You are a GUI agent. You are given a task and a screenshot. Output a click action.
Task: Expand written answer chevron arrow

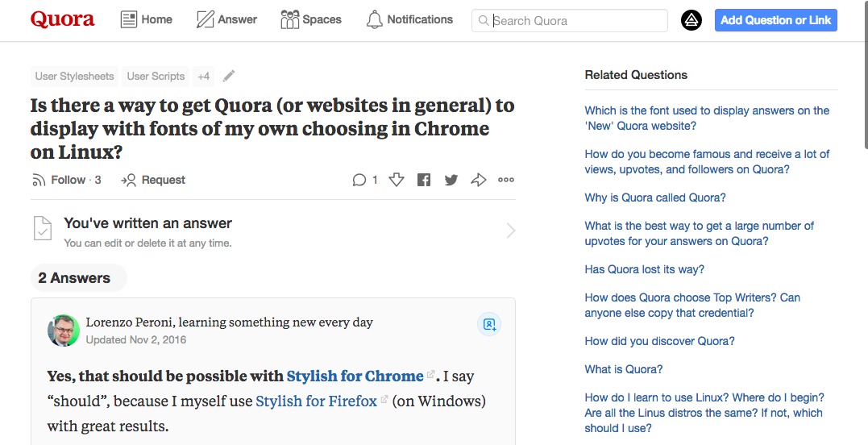(x=510, y=231)
